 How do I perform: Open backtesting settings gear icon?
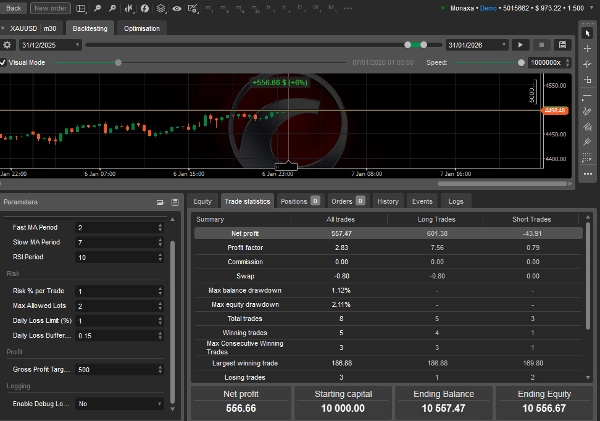(x=8, y=45)
